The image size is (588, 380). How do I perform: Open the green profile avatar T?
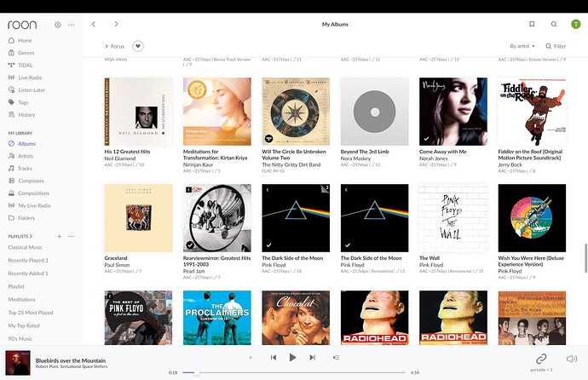coord(575,24)
